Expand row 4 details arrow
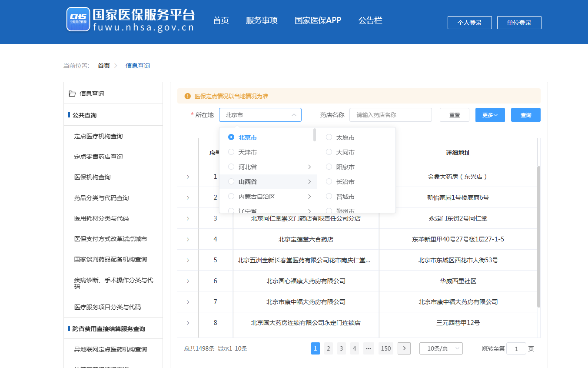This screenshot has width=588, height=368. point(188,239)
